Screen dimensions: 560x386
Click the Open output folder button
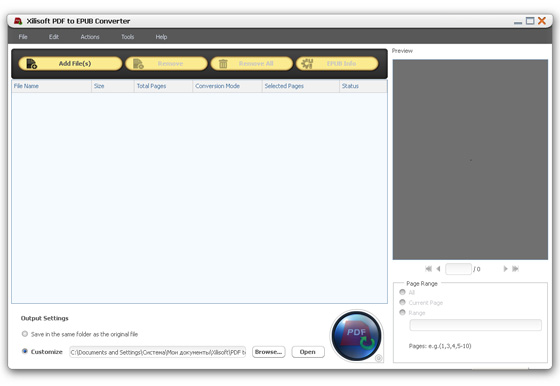(x=308, y=352)
